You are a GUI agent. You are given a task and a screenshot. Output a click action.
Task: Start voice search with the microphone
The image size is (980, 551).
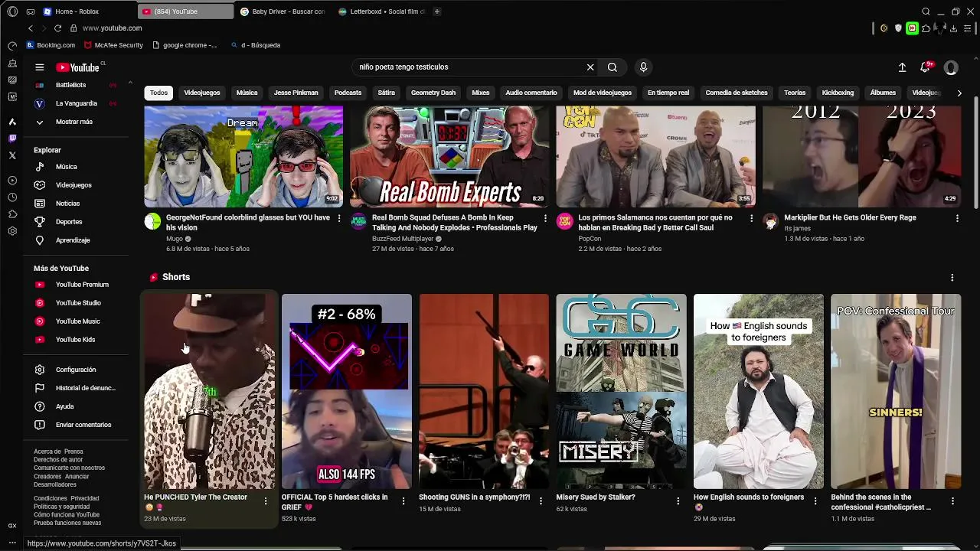coord(643,67)
